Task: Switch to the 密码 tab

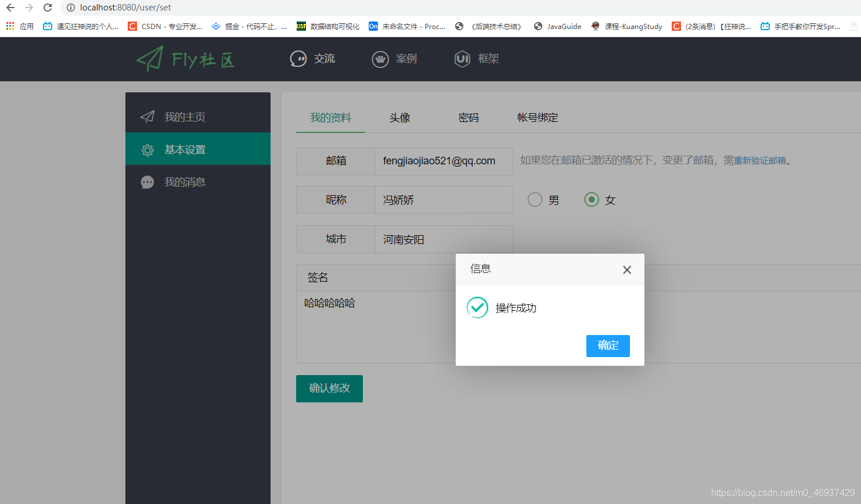Action: [469, 118]
